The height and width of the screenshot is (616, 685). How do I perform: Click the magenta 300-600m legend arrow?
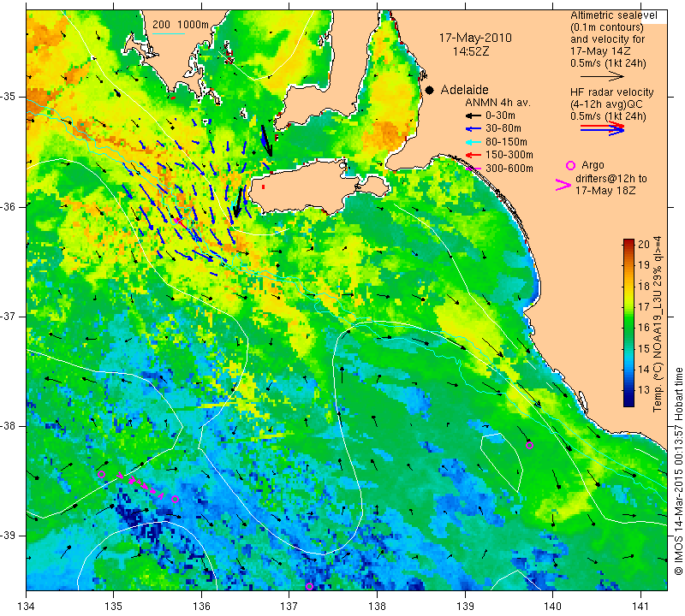tap(474, 169)
